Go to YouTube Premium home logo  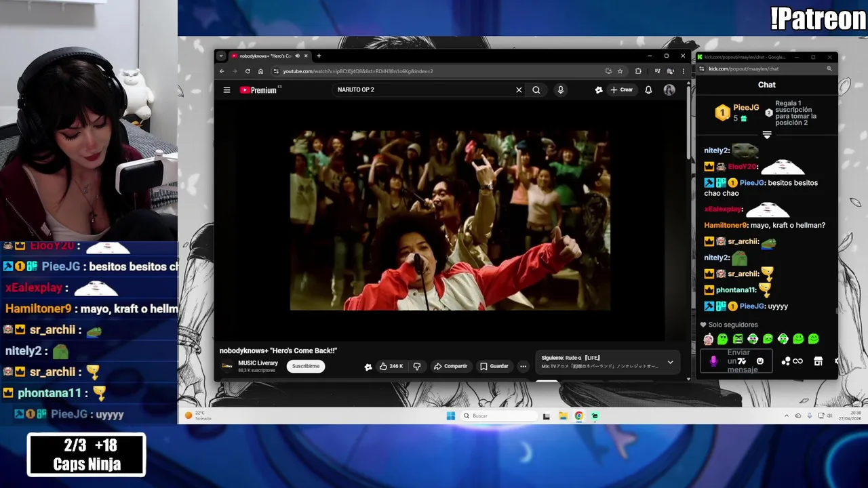[258, 89]
